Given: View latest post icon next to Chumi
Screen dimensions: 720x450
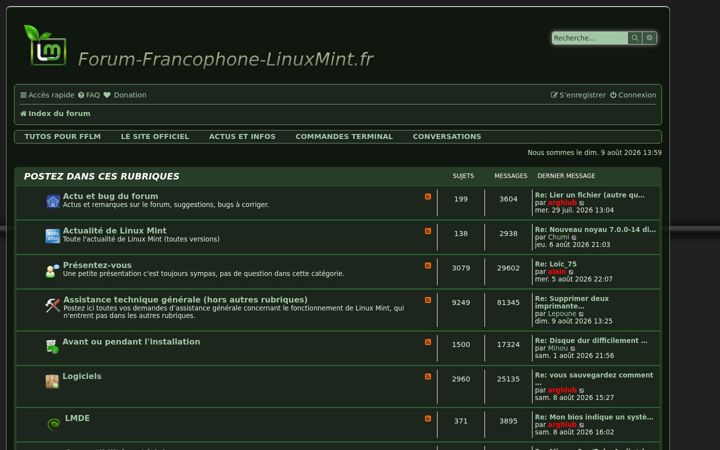Looking at the screenshot, I should 574,237.
